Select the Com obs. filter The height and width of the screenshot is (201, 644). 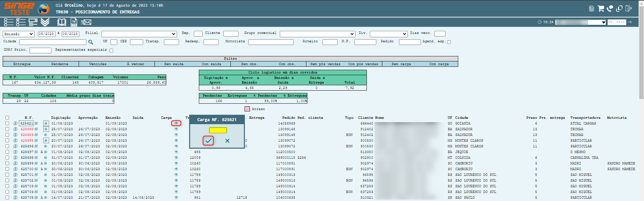click(x=287, y=64)
